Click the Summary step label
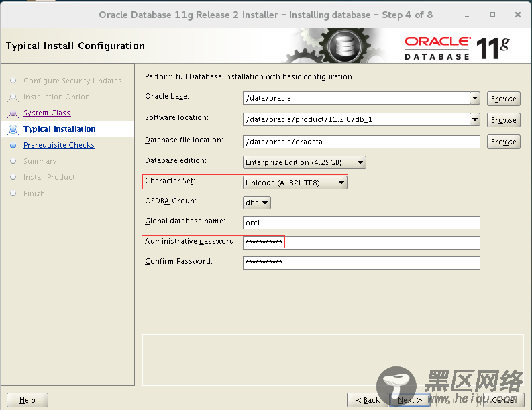 click(40, 161)
